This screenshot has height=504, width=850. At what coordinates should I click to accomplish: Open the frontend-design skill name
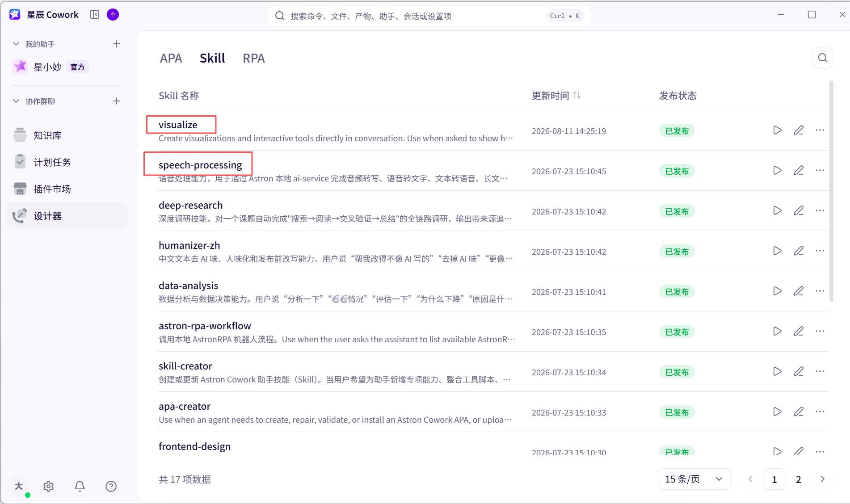pos(194,446)
